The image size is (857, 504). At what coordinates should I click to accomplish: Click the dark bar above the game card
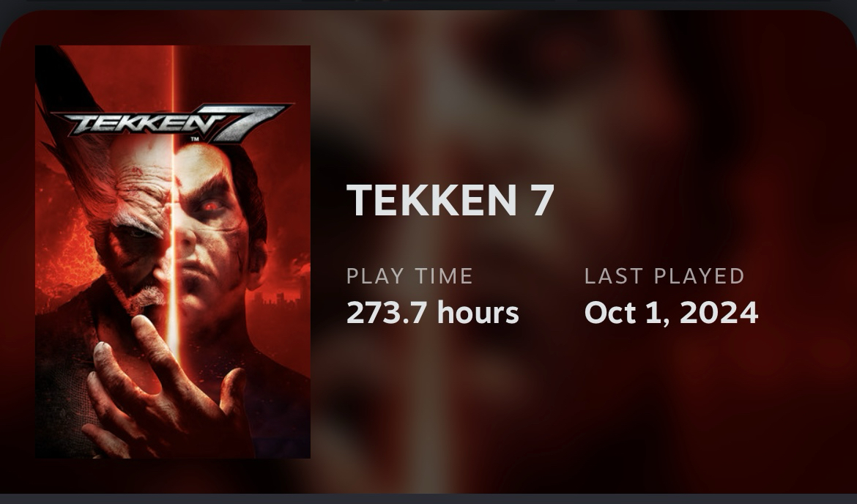(x=428, y=4)
